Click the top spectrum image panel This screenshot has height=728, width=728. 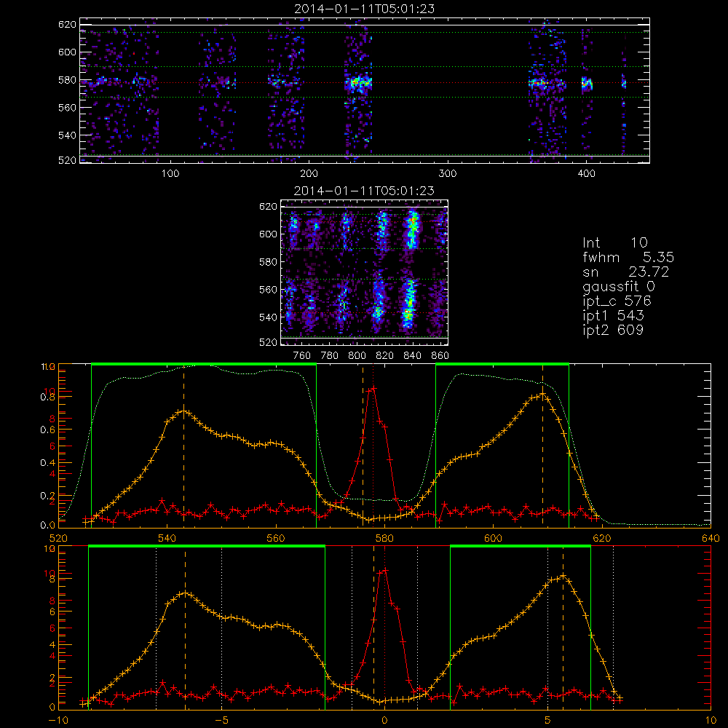[365, 90]
